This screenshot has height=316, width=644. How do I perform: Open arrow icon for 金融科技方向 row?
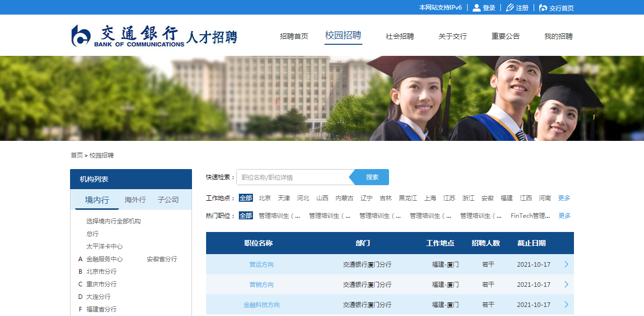tap(566, 304)
